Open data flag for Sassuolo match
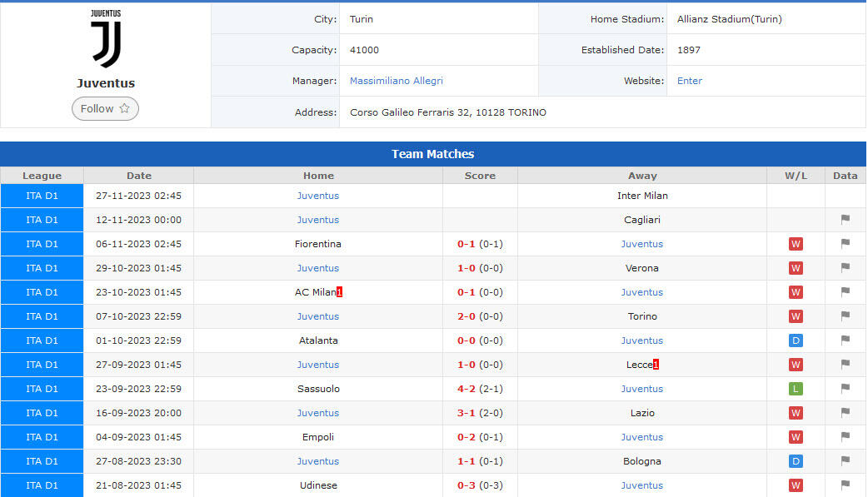The width and height of the screenshot is (868, 497). [845, 389]
